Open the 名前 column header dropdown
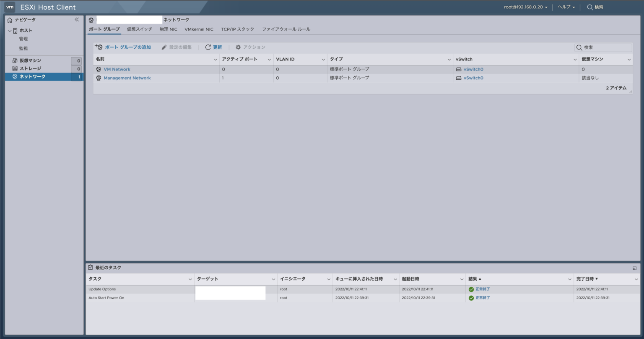Viewport: 644px width, 339px height. point(215,59)
